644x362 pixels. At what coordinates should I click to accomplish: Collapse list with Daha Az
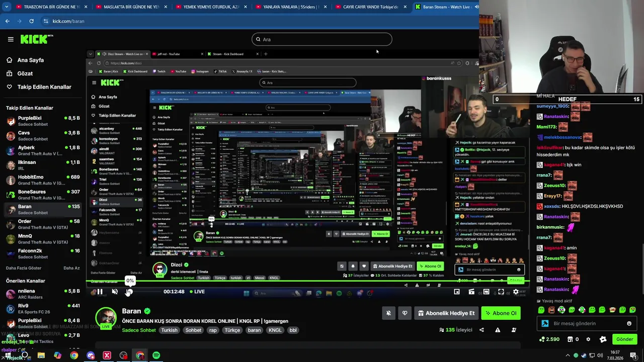coord(71,268)
